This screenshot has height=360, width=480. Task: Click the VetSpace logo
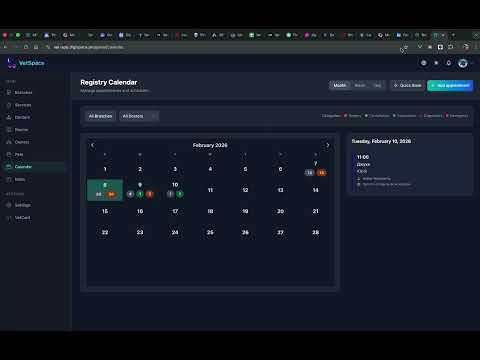tap(26, 63)
